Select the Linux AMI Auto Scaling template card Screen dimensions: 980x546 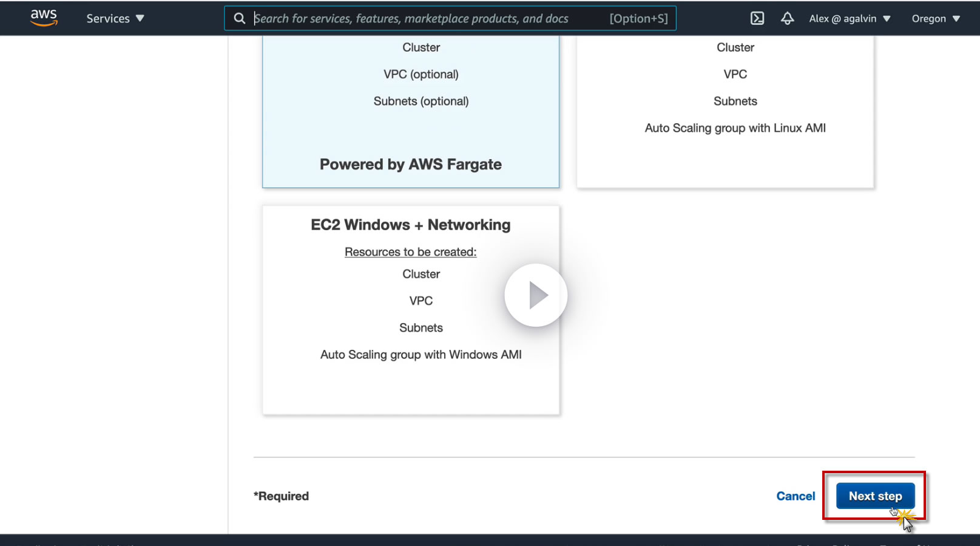pos(725,109)
